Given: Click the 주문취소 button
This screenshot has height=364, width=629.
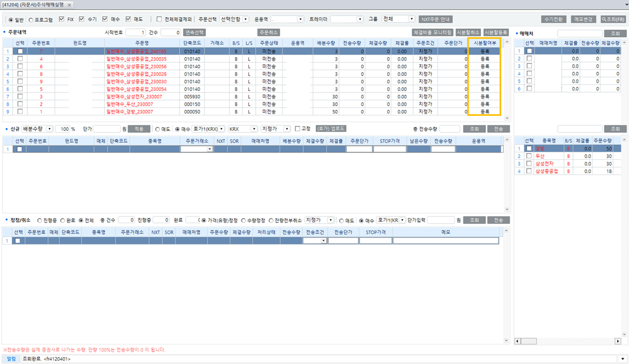Looking at the screenshot, I should 268,32.
